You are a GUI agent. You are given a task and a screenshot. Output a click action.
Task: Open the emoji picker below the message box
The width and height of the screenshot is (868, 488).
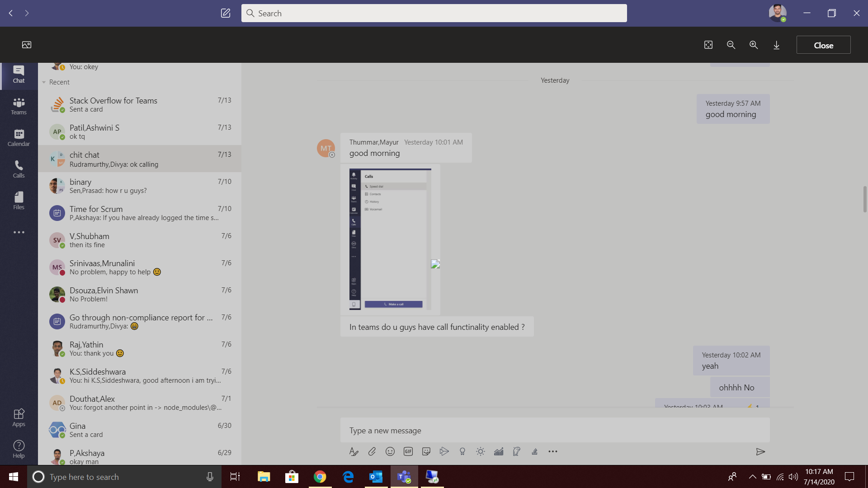click(x=390, y=451)
